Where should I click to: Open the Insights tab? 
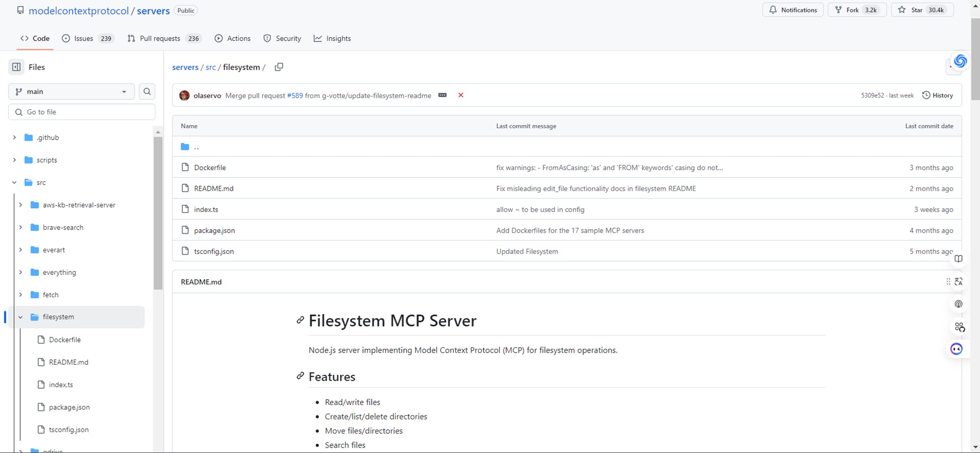332,39
